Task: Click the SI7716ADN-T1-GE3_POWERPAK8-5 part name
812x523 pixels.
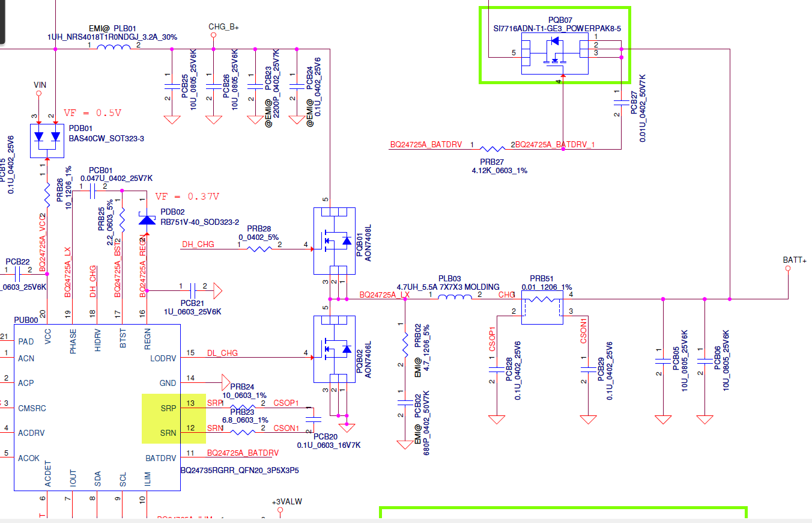Action: click(556, 28)
